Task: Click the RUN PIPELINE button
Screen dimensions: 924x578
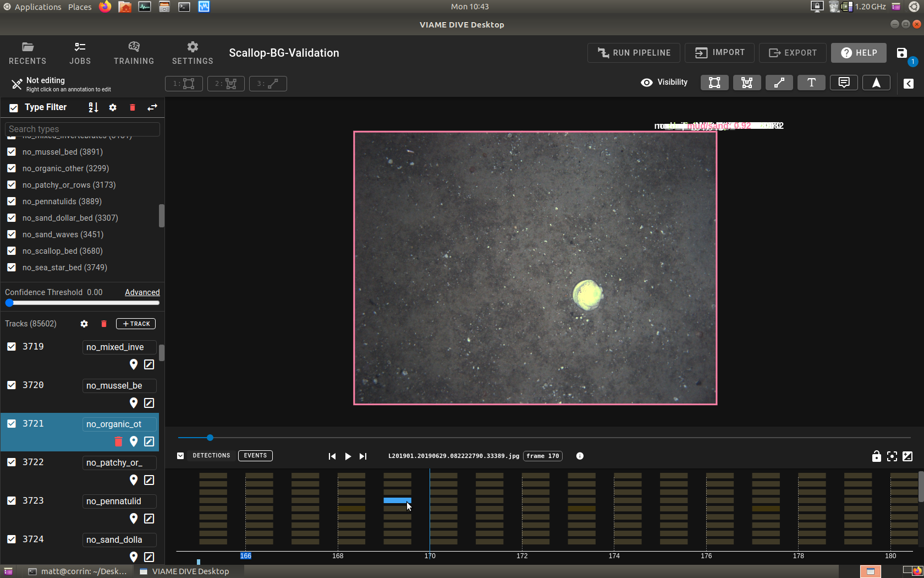Action: (634, 52)
